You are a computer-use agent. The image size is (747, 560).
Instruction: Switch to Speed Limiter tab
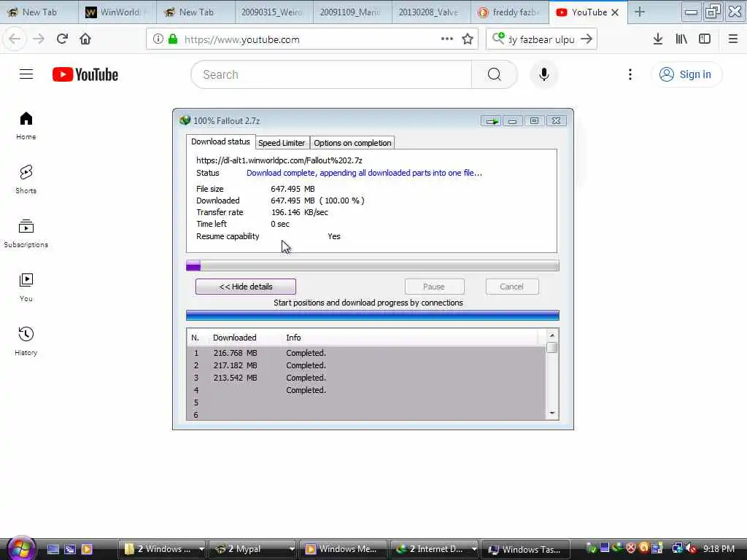(282, 143)
